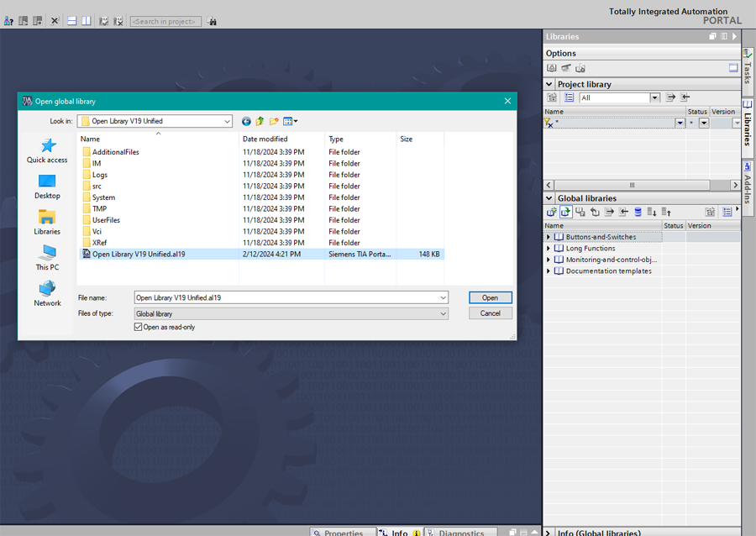Click the cross-reference X icon in toolbar
Viewport: 756px width, 536px height.
click(x=55, y=21)
